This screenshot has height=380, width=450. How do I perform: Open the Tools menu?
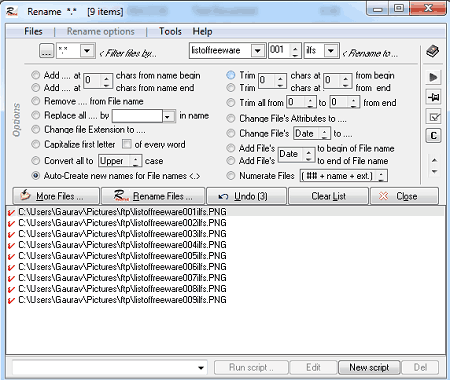coord(170,31)
